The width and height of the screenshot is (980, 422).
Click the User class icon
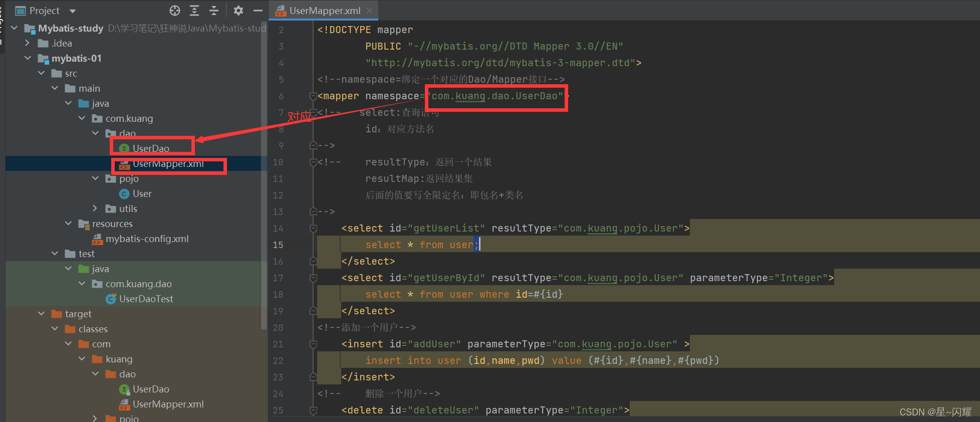click(124, 193)
